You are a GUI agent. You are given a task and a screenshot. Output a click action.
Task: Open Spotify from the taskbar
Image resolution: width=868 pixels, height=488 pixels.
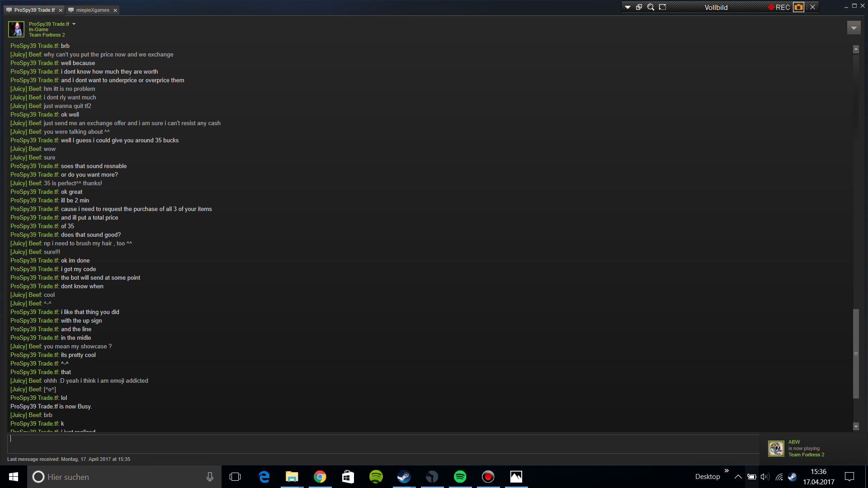click(460, 477)
